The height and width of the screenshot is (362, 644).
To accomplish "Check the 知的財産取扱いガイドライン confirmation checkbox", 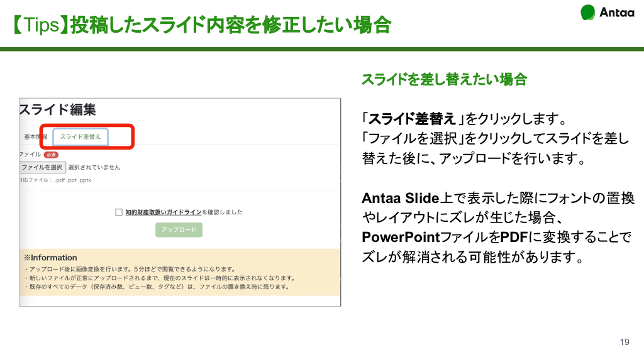I will (x=119, y=212).
